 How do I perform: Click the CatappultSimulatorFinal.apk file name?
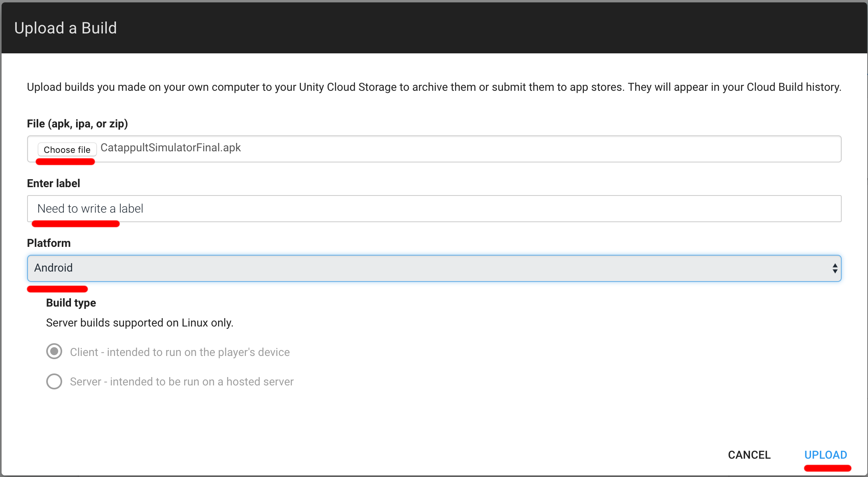coord(171,148)
